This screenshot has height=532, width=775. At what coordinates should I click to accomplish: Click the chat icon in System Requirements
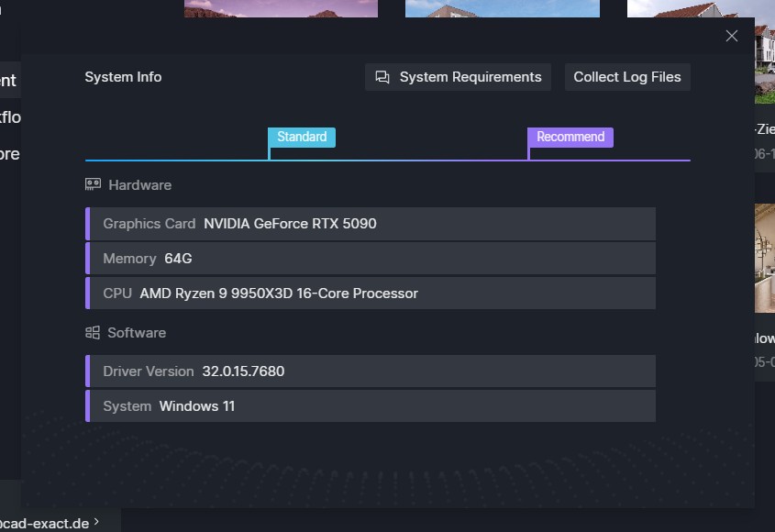(x=382, y=77)
